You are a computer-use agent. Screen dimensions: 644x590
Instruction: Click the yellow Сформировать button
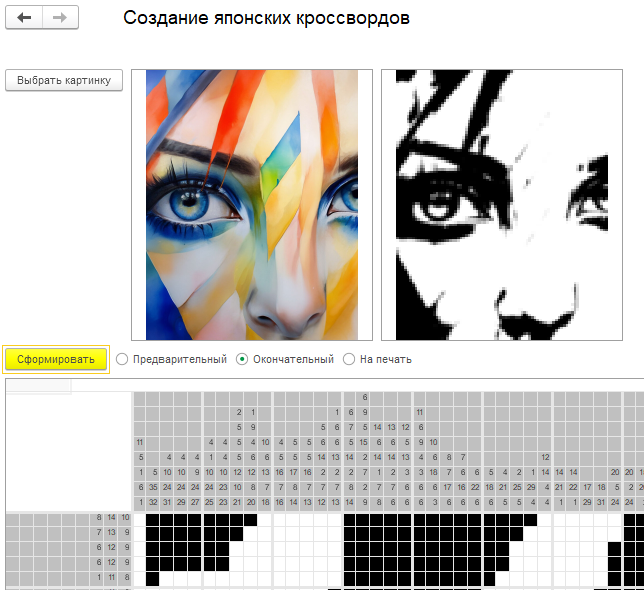tap(56, 359)
